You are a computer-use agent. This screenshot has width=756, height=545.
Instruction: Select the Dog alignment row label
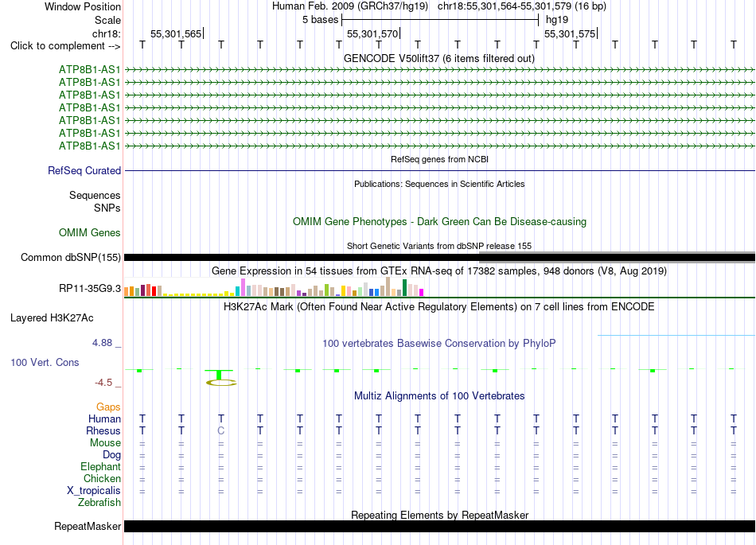coord(111,455)
